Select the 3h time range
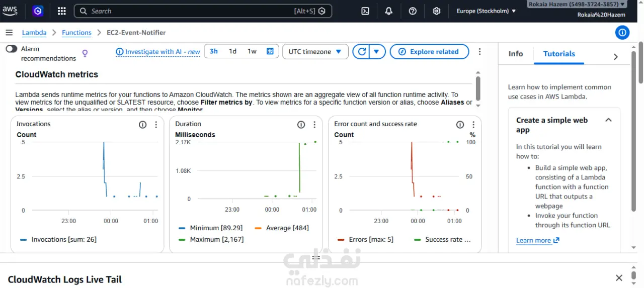This screenshot has height=288, width=644. [x=214, y=51]
